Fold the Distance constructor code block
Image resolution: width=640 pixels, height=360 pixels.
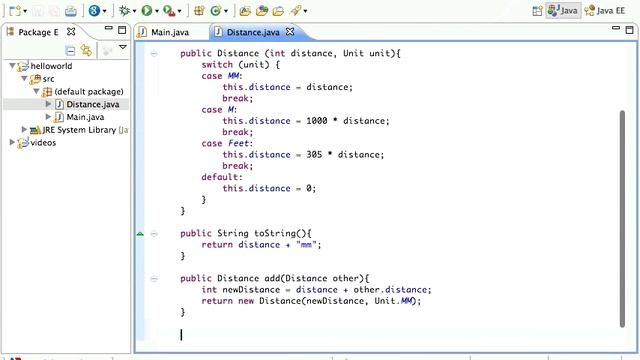click(x=154, y=53)
